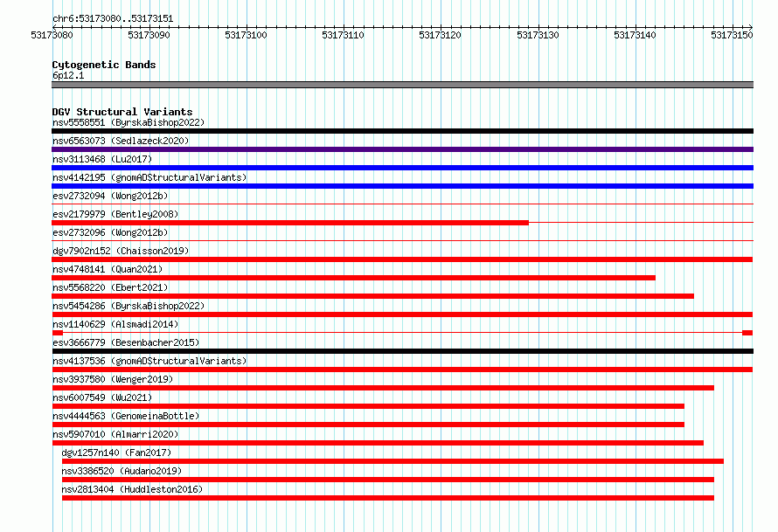Click the black bar under nsv5558551

pos(402,131)
